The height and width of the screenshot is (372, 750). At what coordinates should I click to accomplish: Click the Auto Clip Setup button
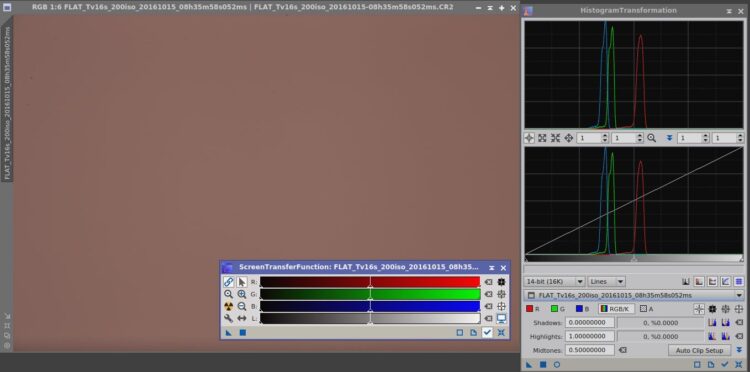coord(699,350)
